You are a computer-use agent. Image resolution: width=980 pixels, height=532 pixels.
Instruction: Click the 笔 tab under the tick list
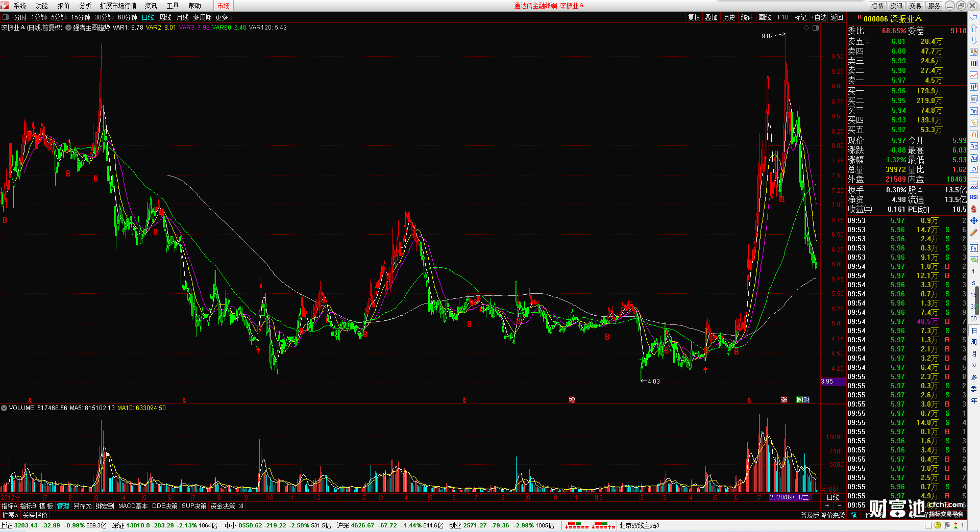pyautogui.click(x=853, y=515)
